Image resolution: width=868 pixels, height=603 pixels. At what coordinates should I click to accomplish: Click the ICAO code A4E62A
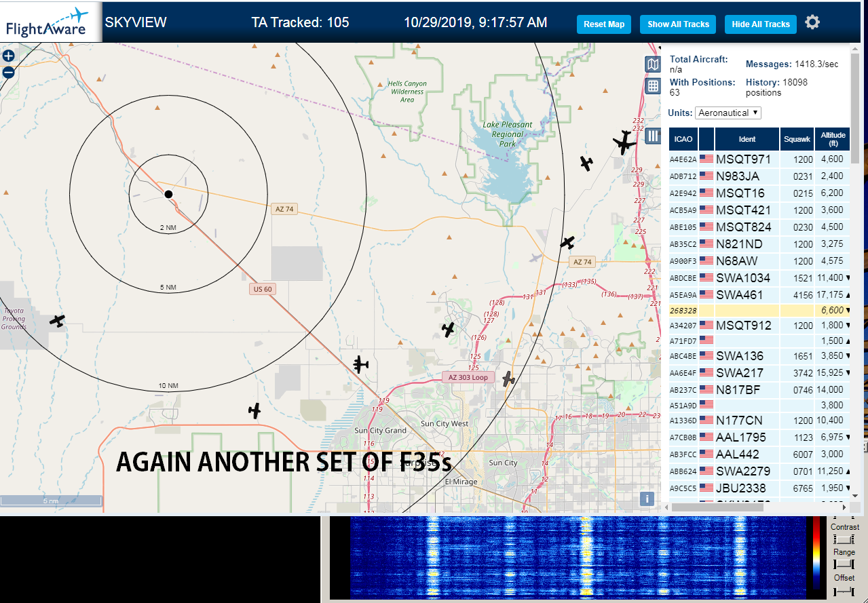point(683,159)
